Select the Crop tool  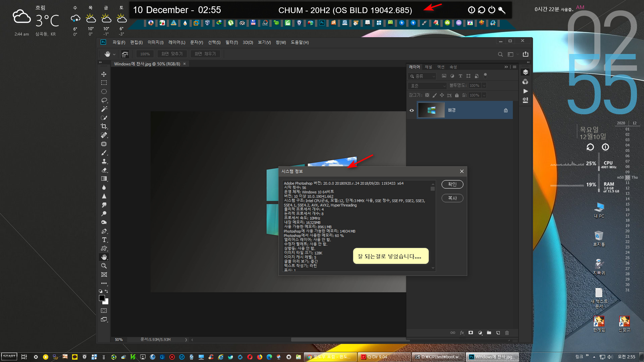point(104,126)
